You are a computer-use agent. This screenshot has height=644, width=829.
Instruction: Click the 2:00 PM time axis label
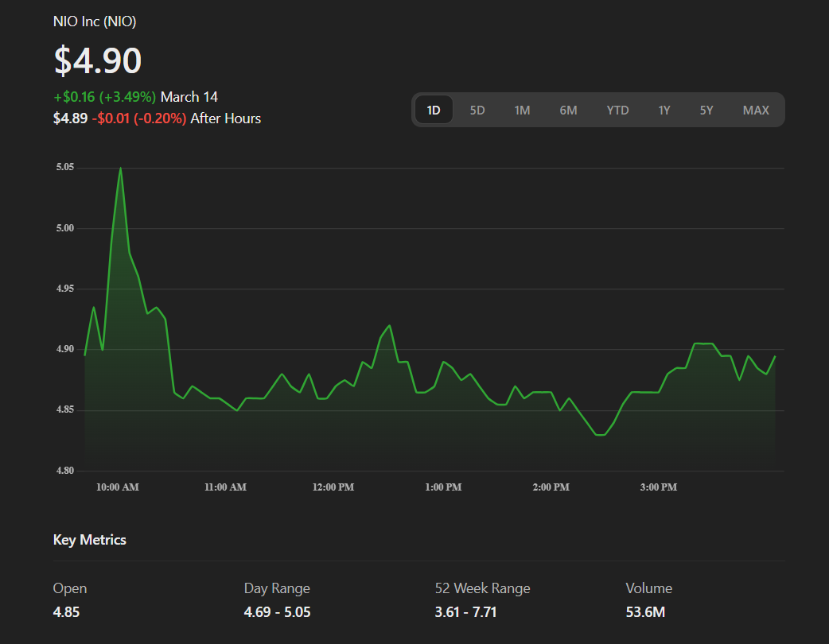(x=551, y=487)
